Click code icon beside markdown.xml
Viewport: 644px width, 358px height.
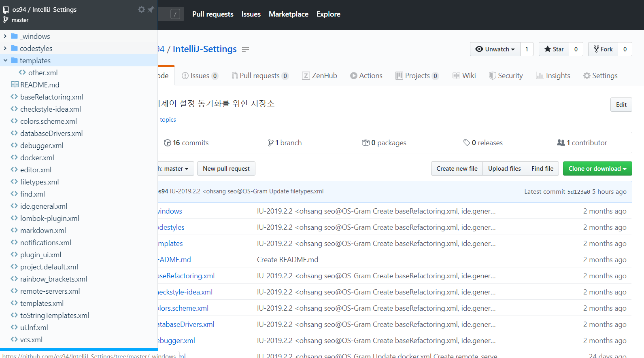click(x=14, y=230)
